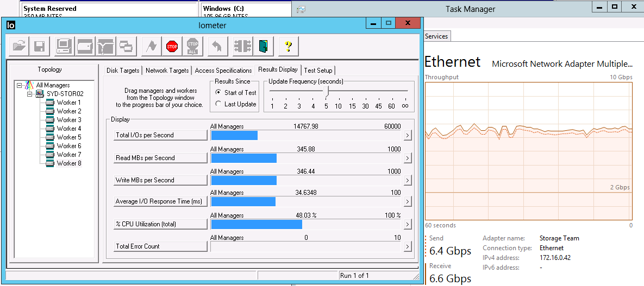Viewport: 644px width, 286px height.
Task: Collapse the All Managers tree node
Action: click(20, 85)
